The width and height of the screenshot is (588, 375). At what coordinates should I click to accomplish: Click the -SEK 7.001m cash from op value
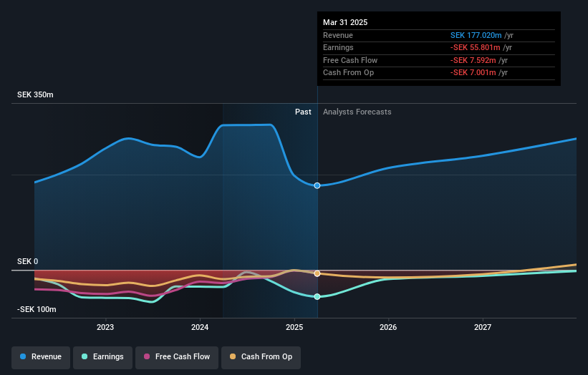473,73
